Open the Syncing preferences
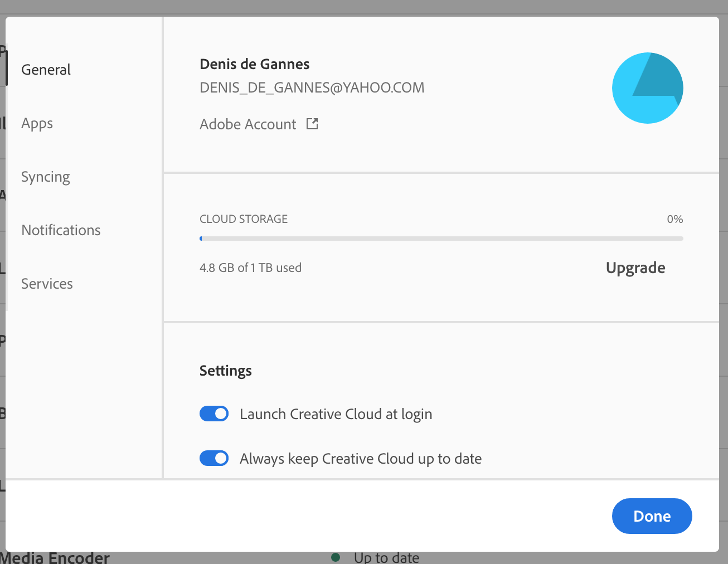The height and width of the screenshot is (564, 728). tap(45, 177)
